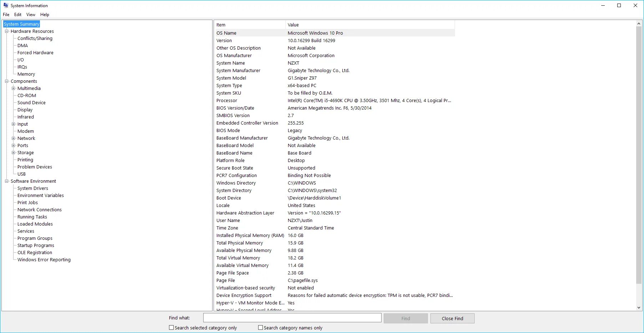Select Conflicts/Sharing tree item
644x333 pixels.
(35, 38)
